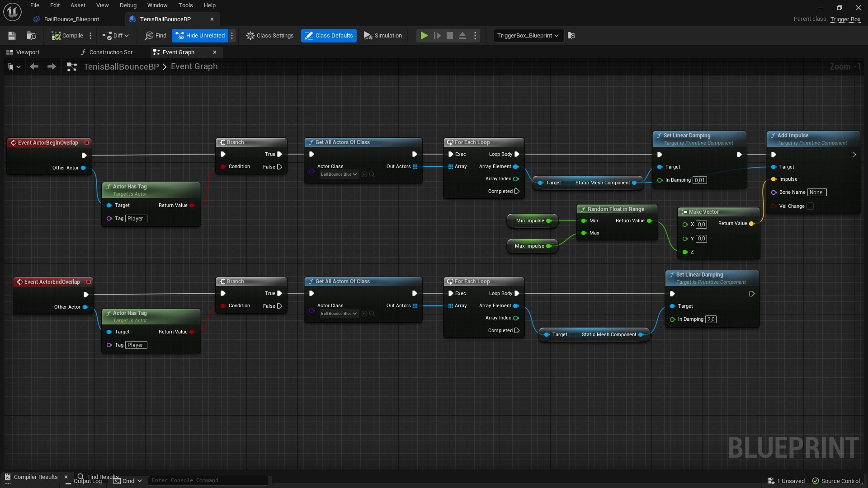Image resolution: width=868 pixels, height=488 pixels.
Task: Open the Trigger Box parent class link
Action: pos(845,19)
